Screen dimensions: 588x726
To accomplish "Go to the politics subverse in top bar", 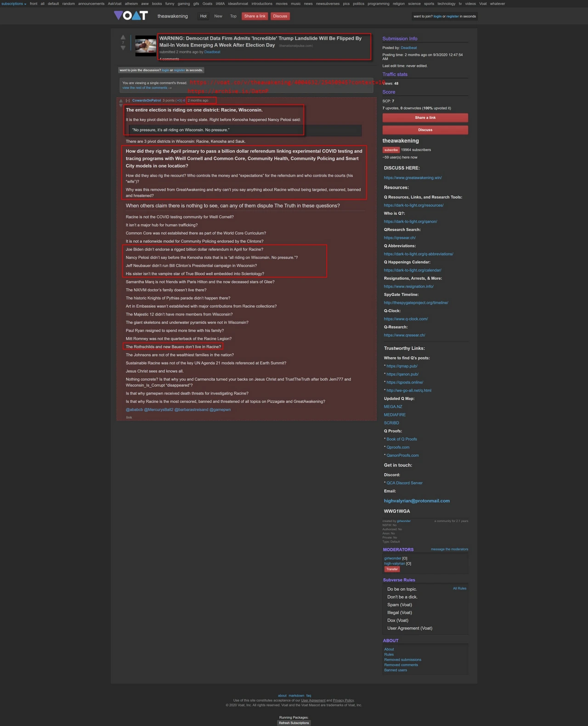I will pyautogui.click(x=359, y=4).
